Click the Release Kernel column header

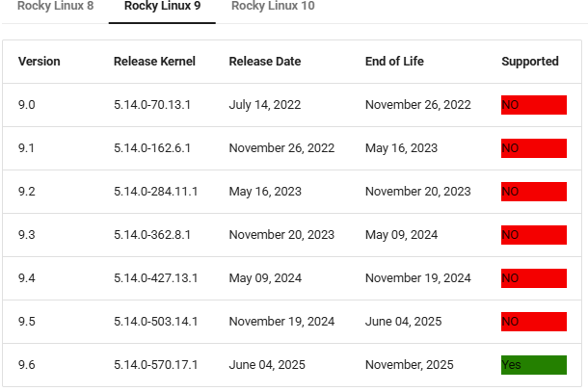tap(154, 62)
